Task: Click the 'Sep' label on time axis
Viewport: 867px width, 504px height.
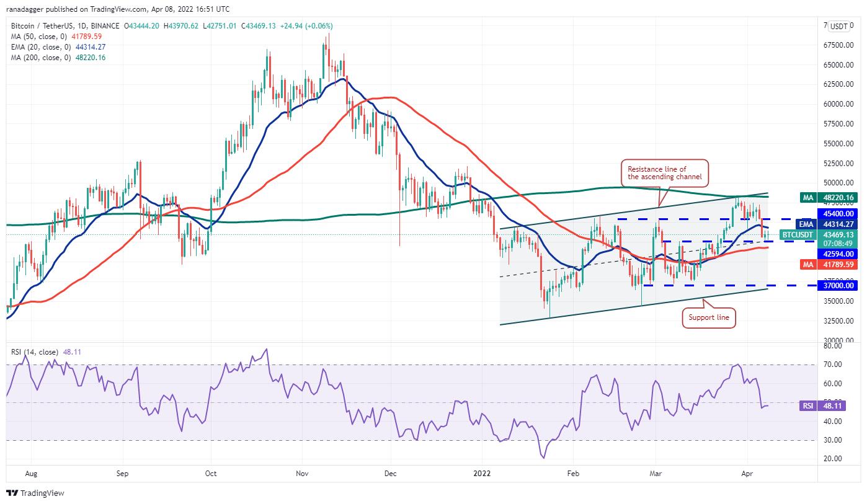Action: [122, 473]
